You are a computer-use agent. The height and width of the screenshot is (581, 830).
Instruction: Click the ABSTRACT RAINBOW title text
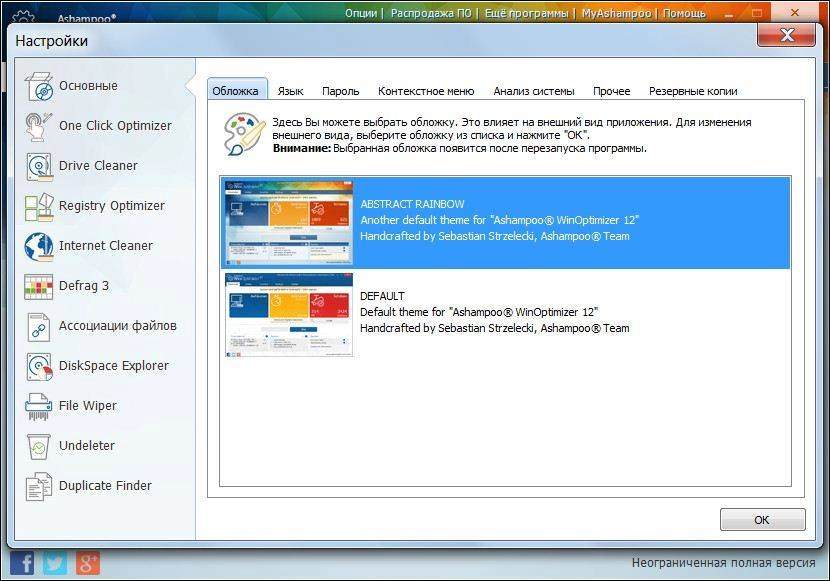click(412, 204)
